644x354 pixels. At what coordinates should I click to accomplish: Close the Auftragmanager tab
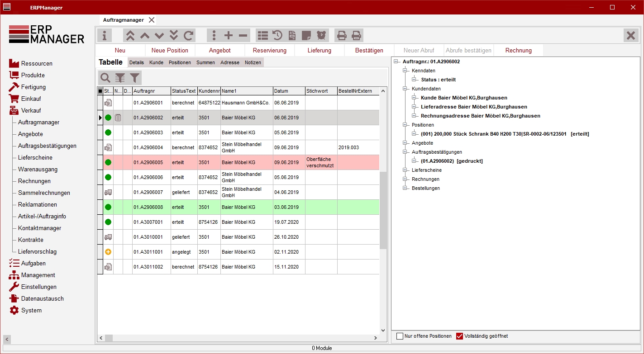[152, 20]
